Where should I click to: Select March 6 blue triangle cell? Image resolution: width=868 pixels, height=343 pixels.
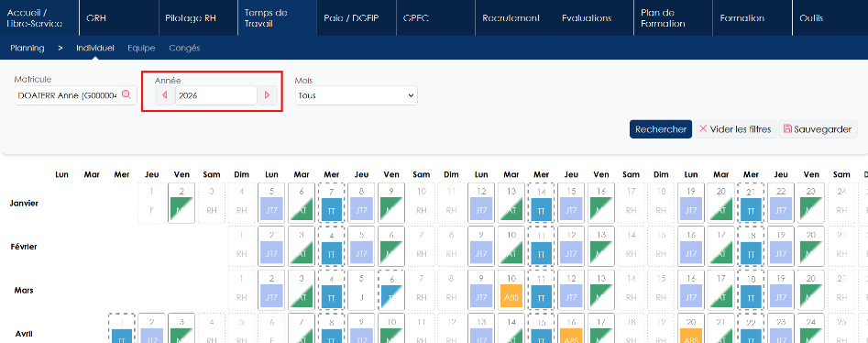(390, 289)
